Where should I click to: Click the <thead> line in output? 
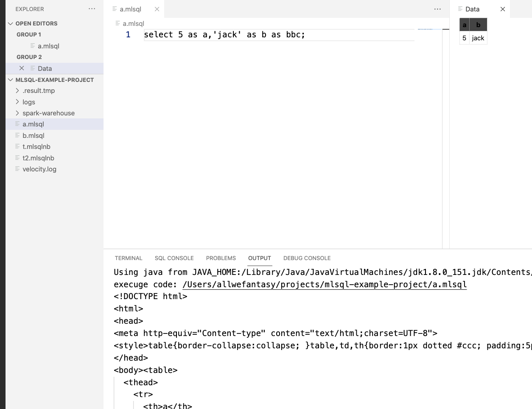pyautogui.click(x=141, y=382)
